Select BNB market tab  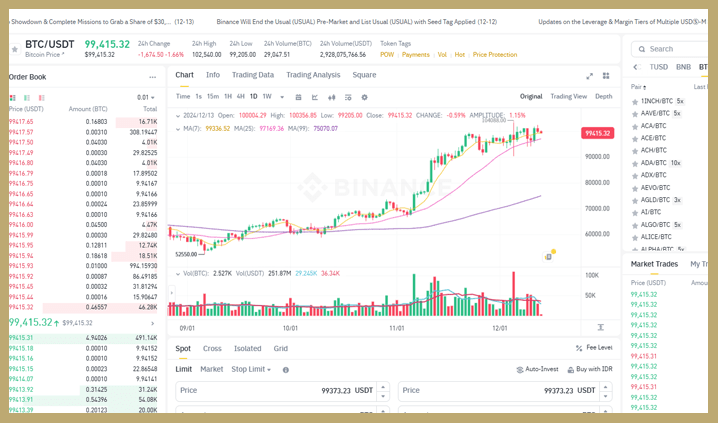[683, 67]
